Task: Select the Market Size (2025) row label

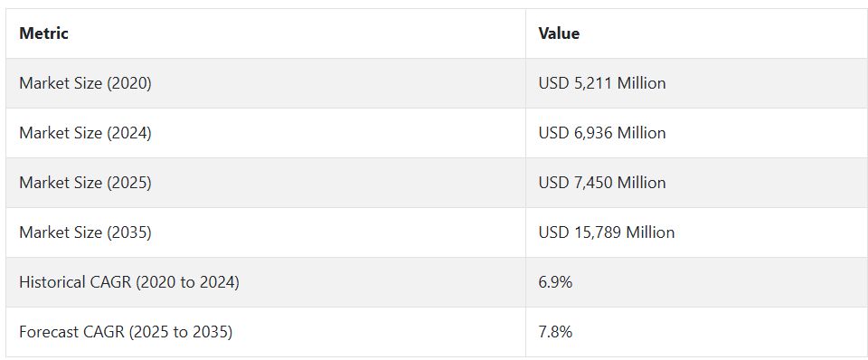Action: [x=85, y=183]
